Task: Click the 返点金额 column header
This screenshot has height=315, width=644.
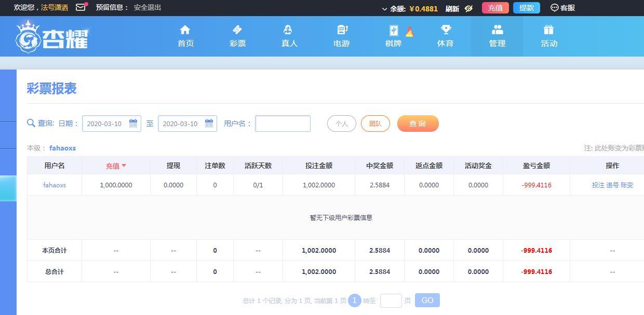Action: coord(429,166)
